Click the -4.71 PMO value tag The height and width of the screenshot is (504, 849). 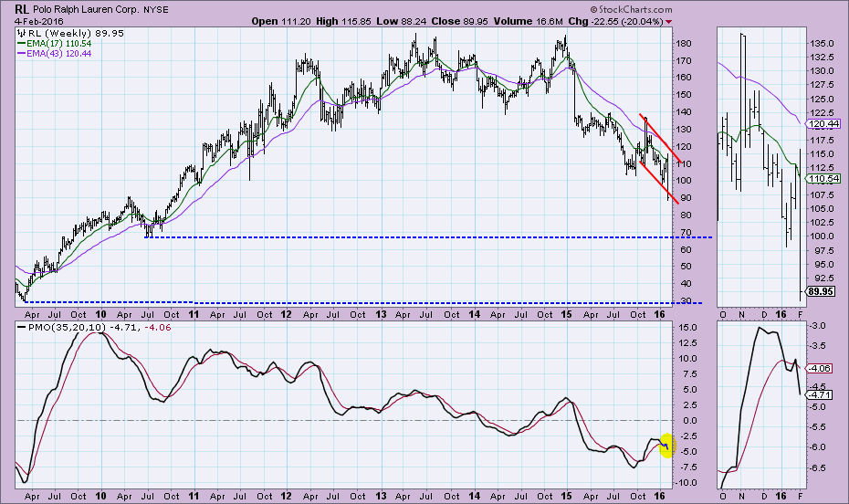click(822, 394)
